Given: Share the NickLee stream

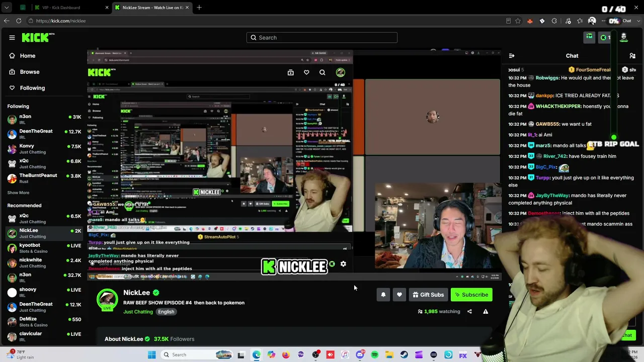Looking at the screenshot, I should pos(469,312).
